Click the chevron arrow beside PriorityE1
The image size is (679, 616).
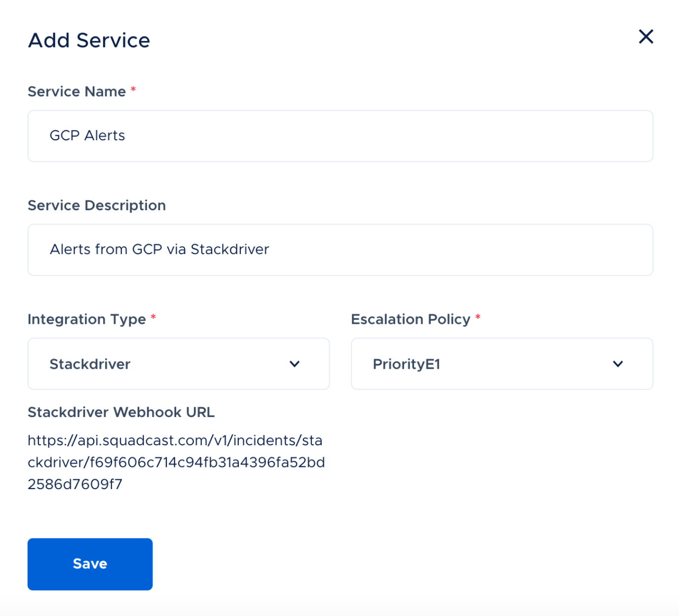[618, 364]
